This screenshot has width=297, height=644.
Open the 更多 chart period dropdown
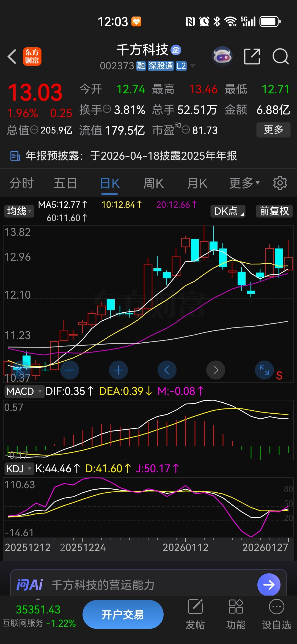point(244,183)
